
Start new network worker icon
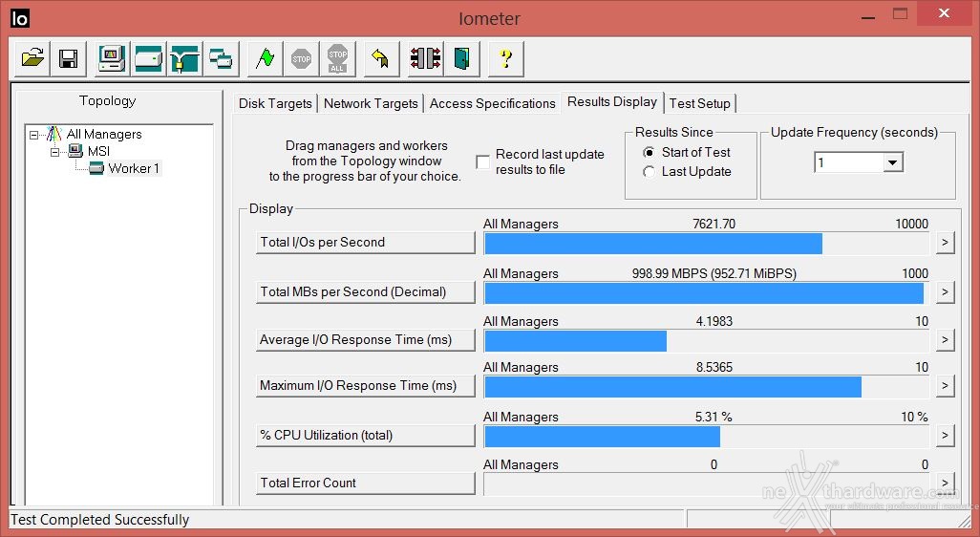(185, 58)
